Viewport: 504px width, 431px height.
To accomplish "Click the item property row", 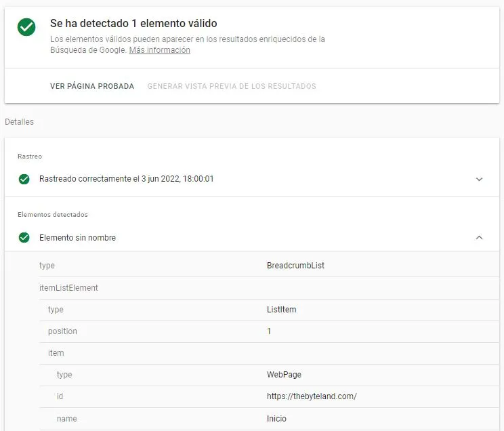I will (56, 353).
